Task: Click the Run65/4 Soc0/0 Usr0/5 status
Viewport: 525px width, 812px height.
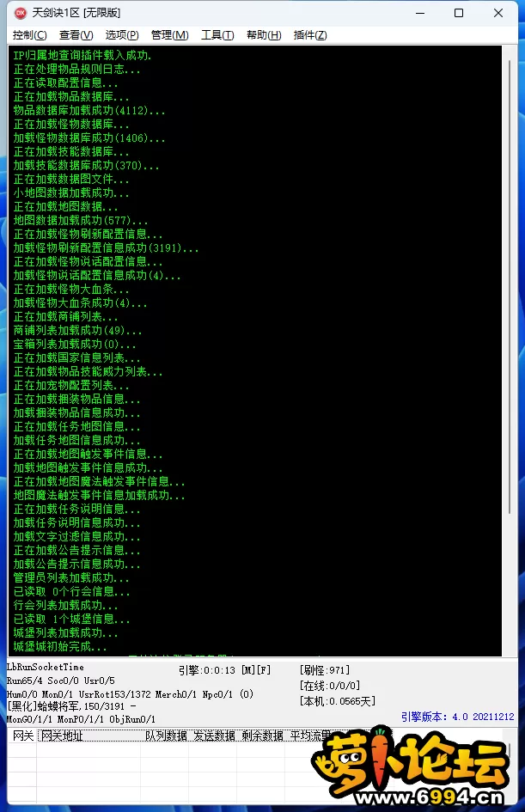Action: tap(60, 681)
